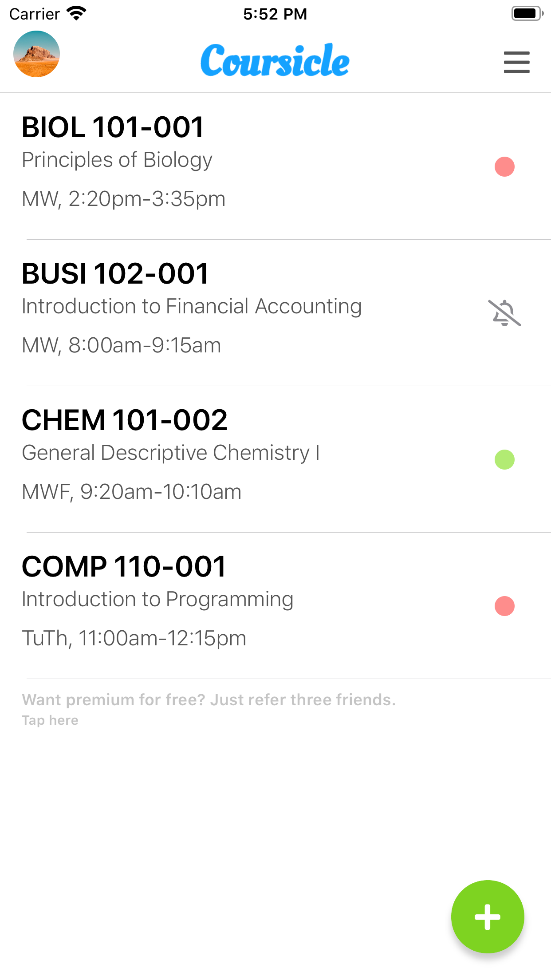Tap Principles of Biology course name

tap(117, 160)
